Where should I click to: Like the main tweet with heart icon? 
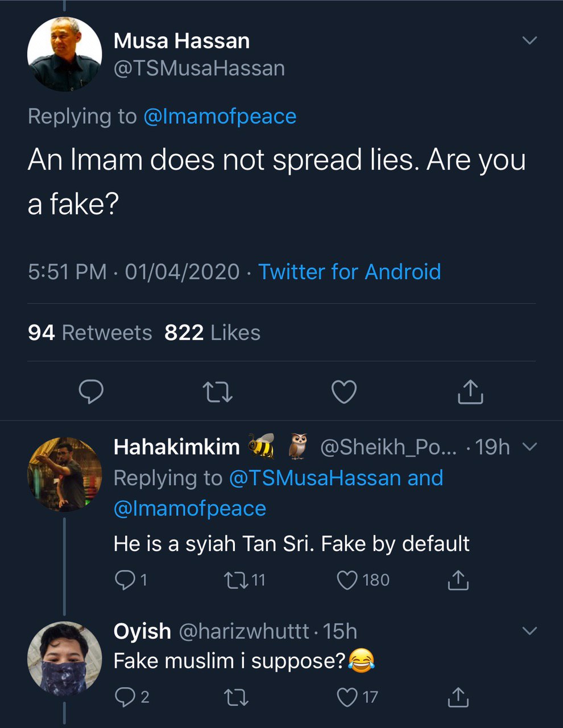click(x=344, y=392)
